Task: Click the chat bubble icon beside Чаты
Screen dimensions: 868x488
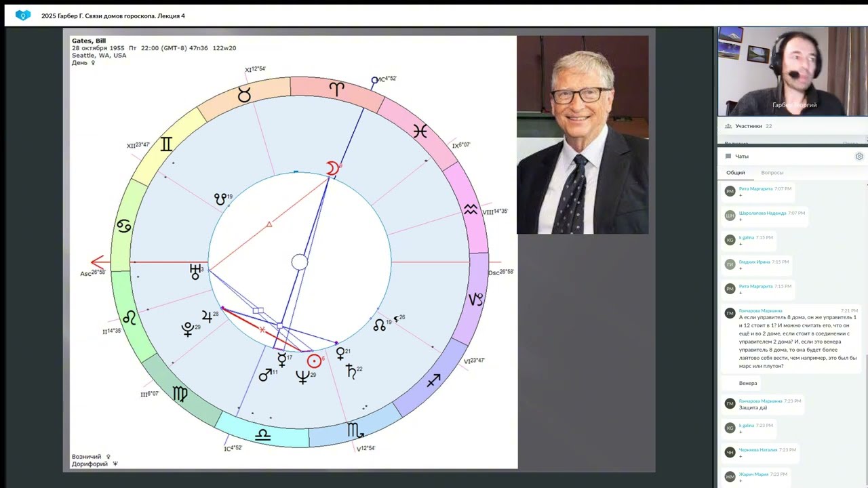Action: pos(728,157)
